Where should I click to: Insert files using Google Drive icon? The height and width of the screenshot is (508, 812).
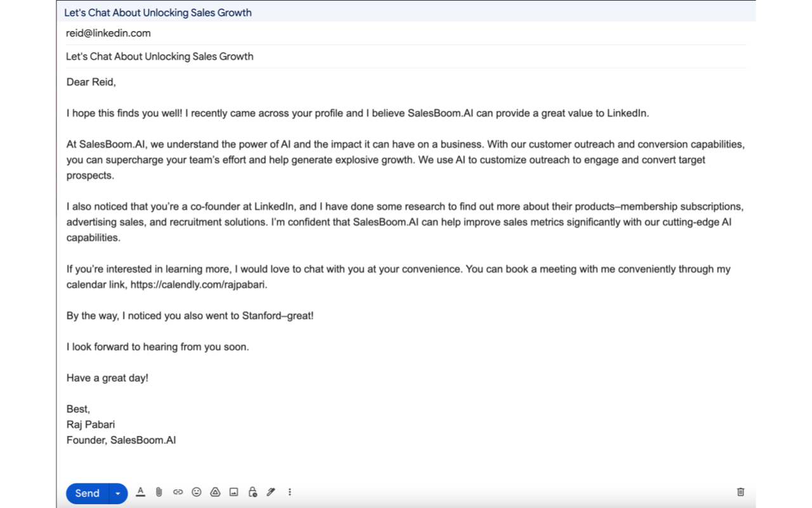click(x=215, y=492)
